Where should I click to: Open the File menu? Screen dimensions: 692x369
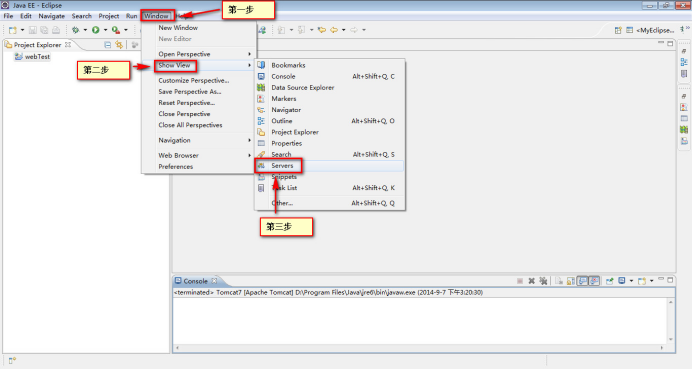pyautogui.click(x=8, y=16)
